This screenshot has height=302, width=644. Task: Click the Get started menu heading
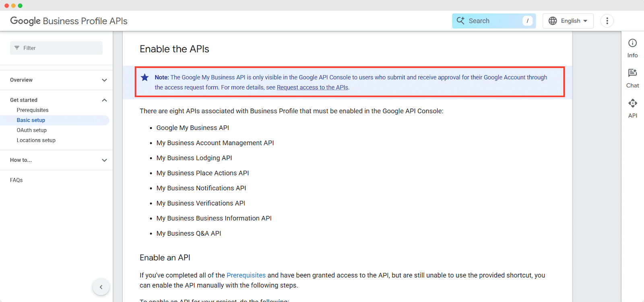tap(24, 100)
